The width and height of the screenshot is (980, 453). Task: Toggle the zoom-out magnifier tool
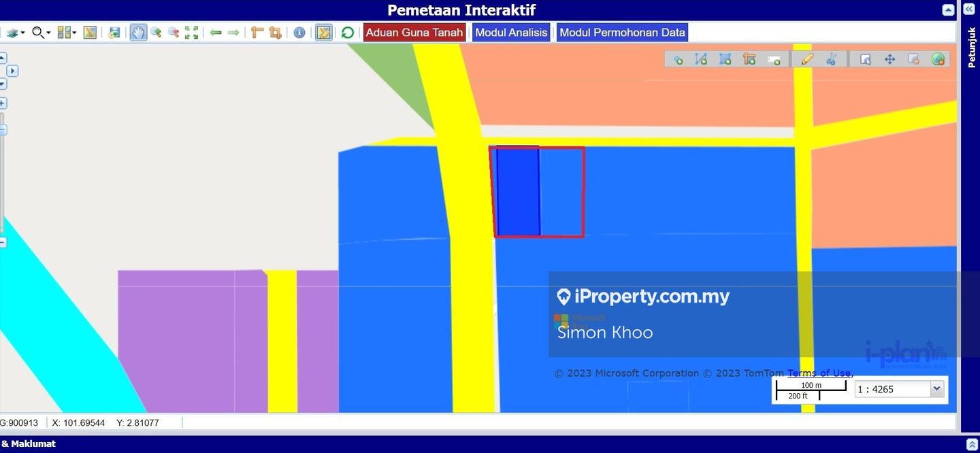tap(174, 33)
